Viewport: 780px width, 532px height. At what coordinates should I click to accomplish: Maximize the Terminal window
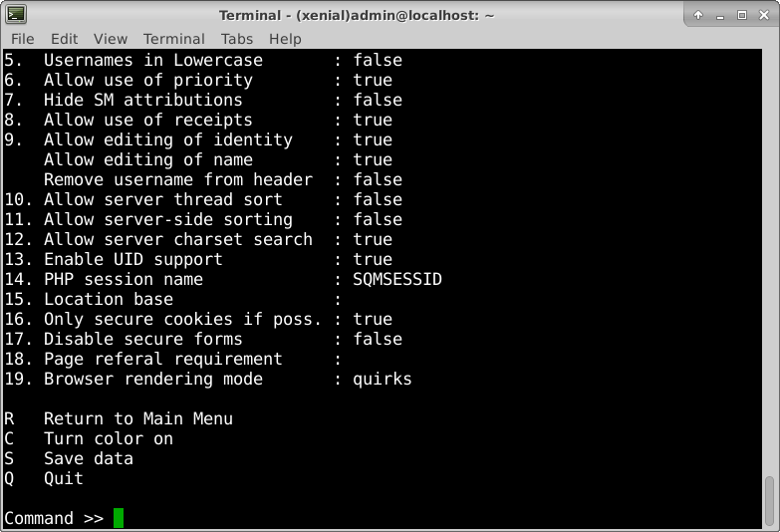point(741,15)
